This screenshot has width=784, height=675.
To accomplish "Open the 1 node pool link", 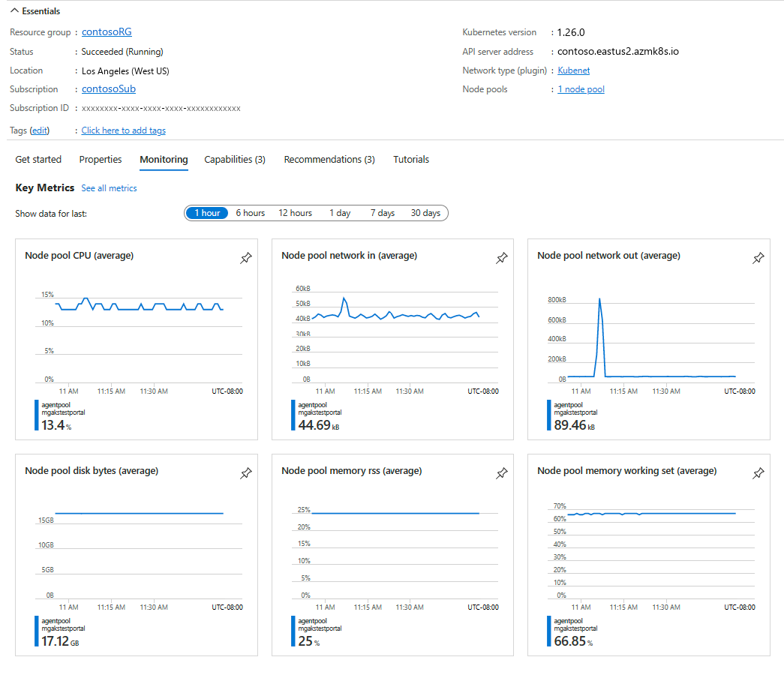I will pyautogui.click(x=581, y=88).
